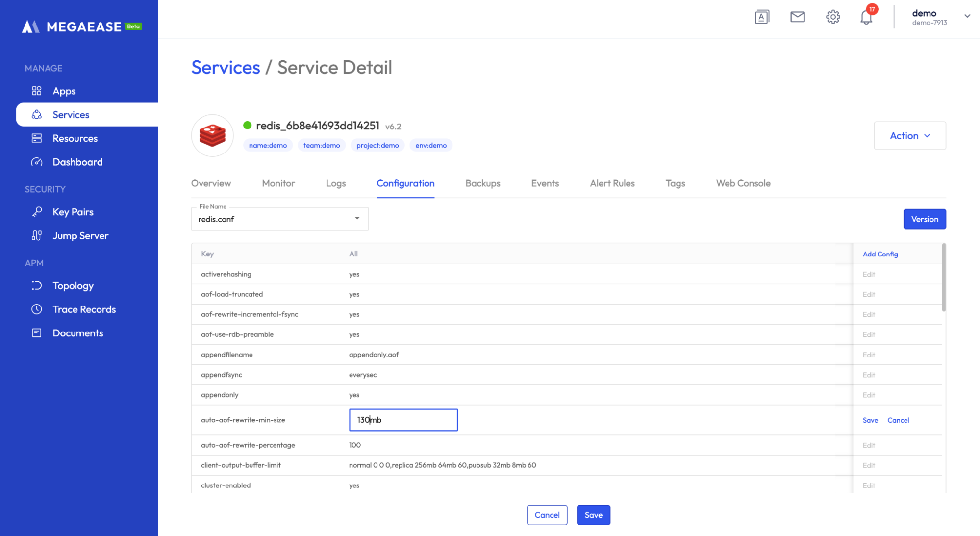Click the client-output-buffer-limit value text
This screenshot has width=980, height=536.
442,465
